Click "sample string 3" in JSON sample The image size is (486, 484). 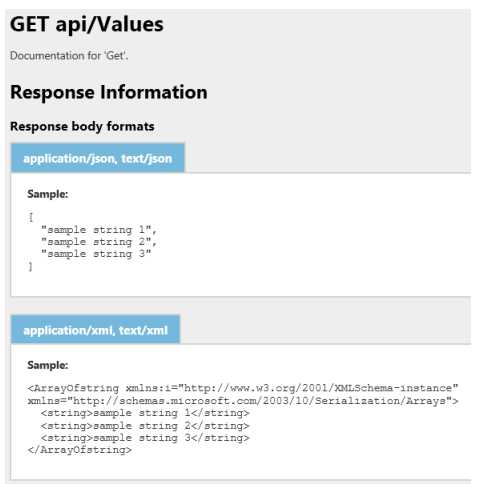pyautogui.click(x=96, y=254)
